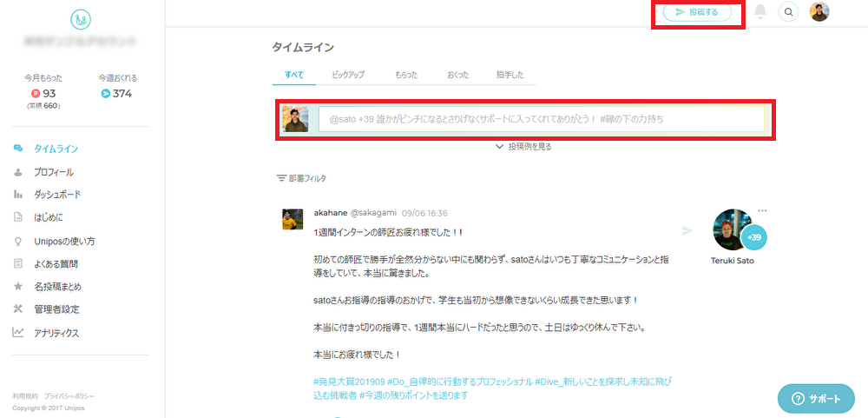Click the よくある質問 icon
This screenshot has height=418, width=868.
coord(18,264)
